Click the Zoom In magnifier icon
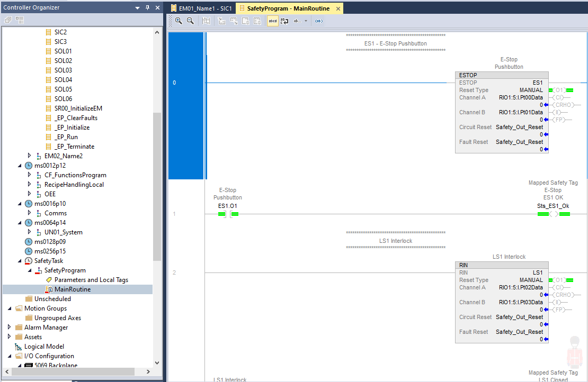Screen dimensions: 588x382 (x=179, y=21)
